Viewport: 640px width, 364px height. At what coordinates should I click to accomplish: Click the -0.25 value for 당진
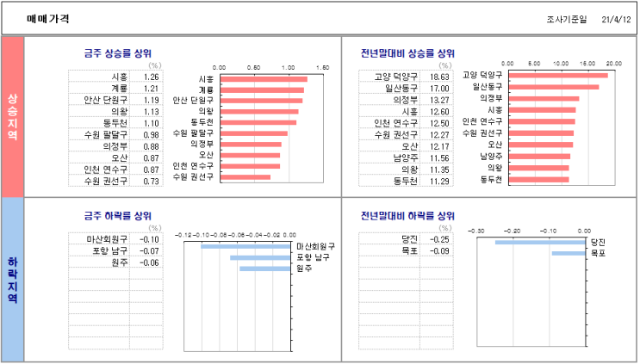pyautogui.click(x=439, y=240)
